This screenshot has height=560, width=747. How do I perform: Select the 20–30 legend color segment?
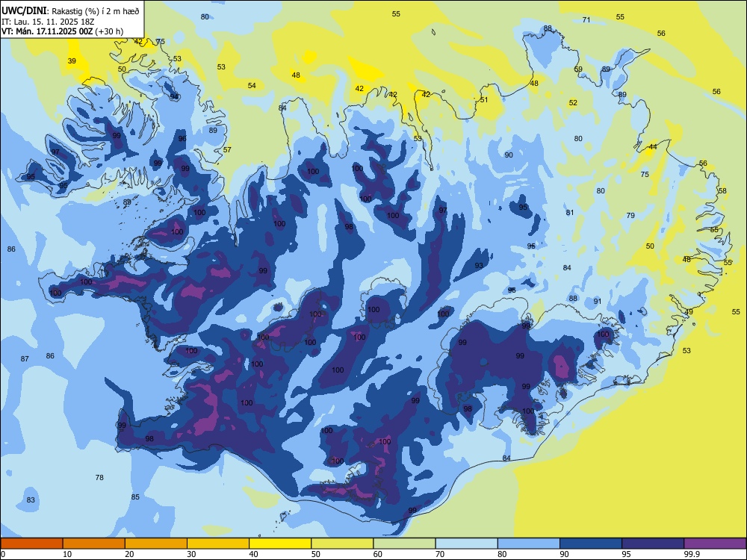point(156,544)
